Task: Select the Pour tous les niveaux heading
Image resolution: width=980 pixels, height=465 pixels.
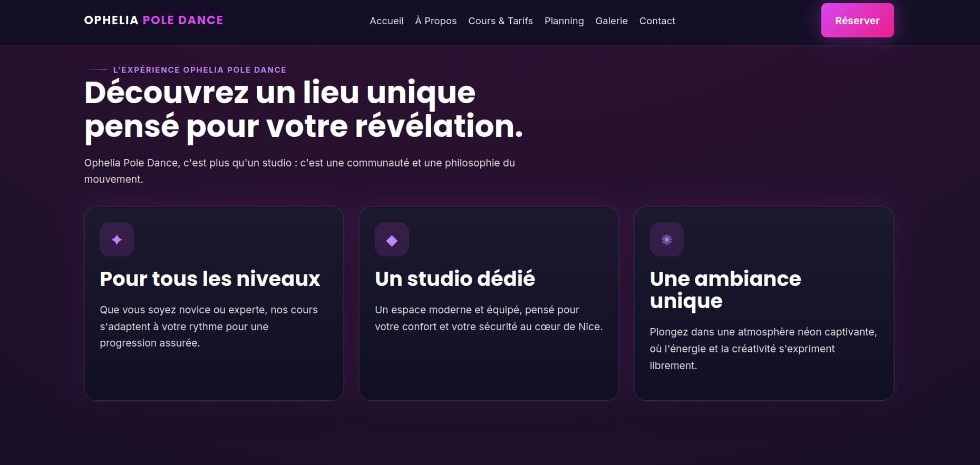Action: coord(210,279)
